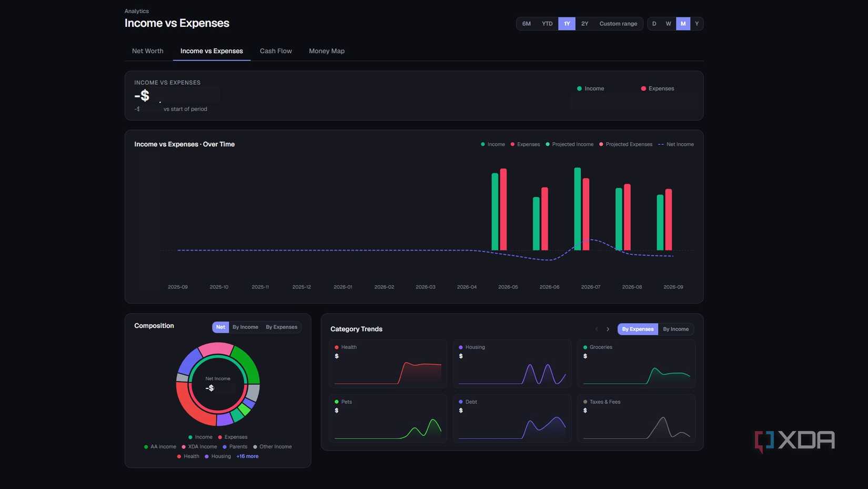This screenshot has height=489, width=868.
Task: Click the Parents legend entry
Action: [x=235, y=447]
